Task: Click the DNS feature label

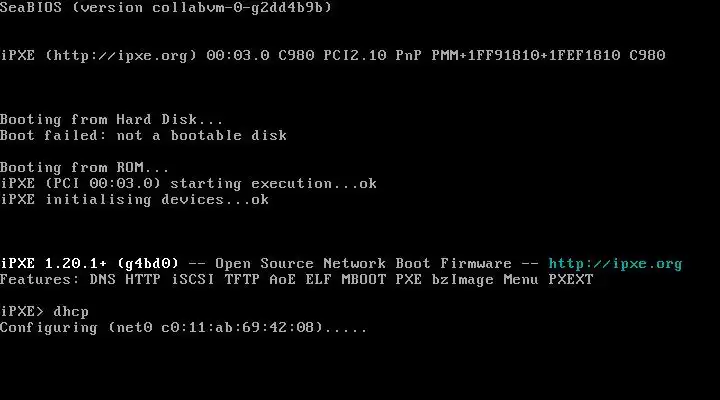Action: 102,279
